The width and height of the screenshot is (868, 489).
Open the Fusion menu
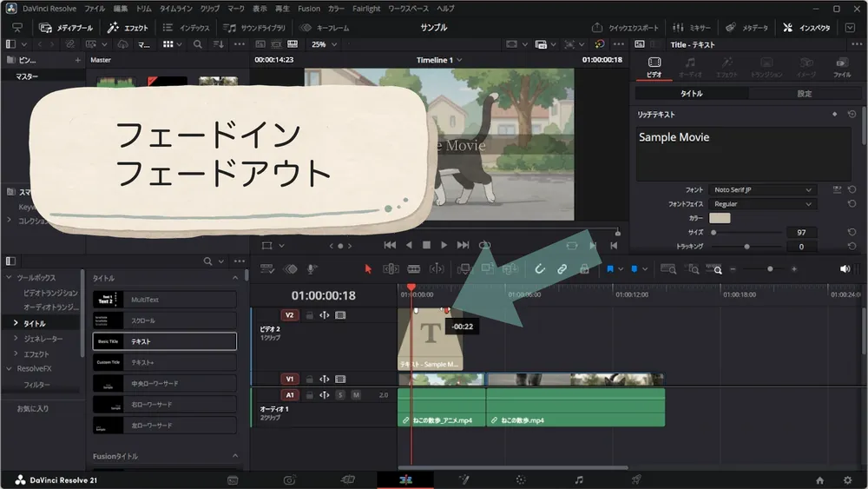tap(309, 9)
